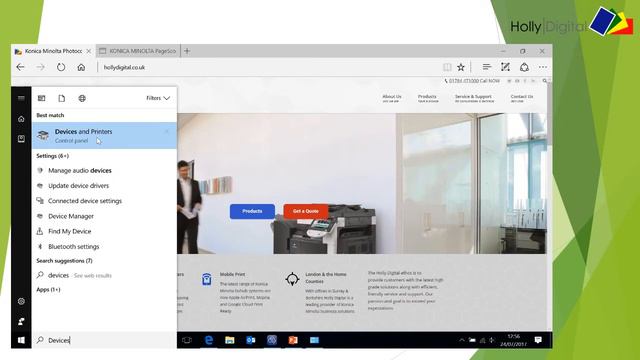Switch to KONICA MINOLTA PageScope tab

point(138,51)
